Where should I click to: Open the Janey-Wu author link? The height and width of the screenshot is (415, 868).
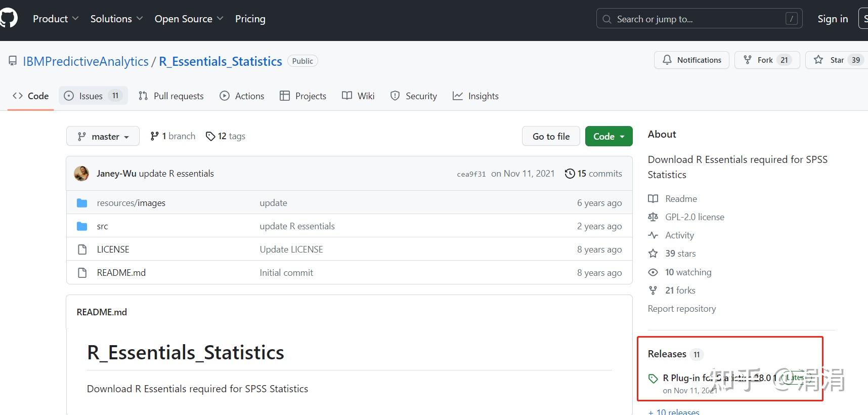coord(116,174)
